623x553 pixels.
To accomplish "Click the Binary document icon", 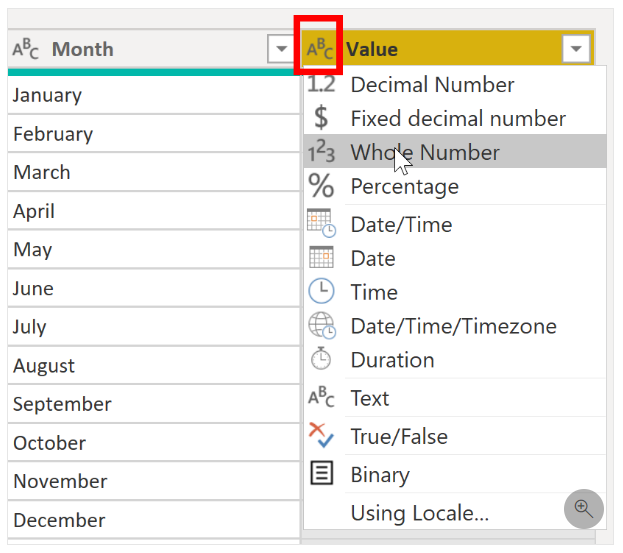I will pyautogui.click(x=321, y=473).
